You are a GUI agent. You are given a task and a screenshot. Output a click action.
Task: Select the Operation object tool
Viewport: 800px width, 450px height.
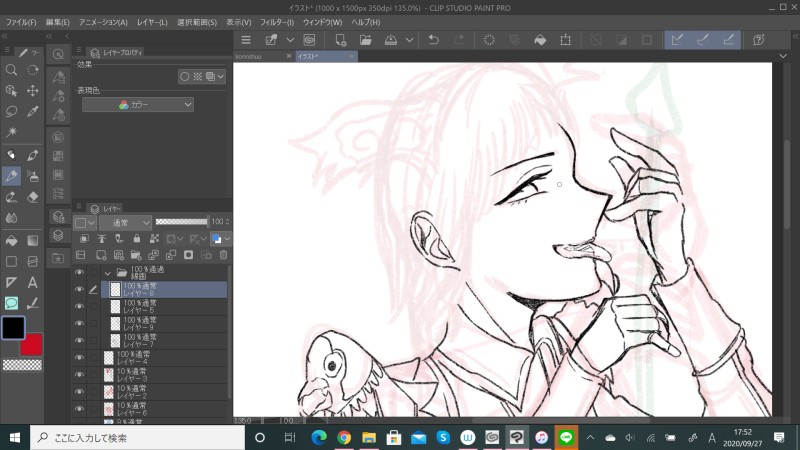11,91
